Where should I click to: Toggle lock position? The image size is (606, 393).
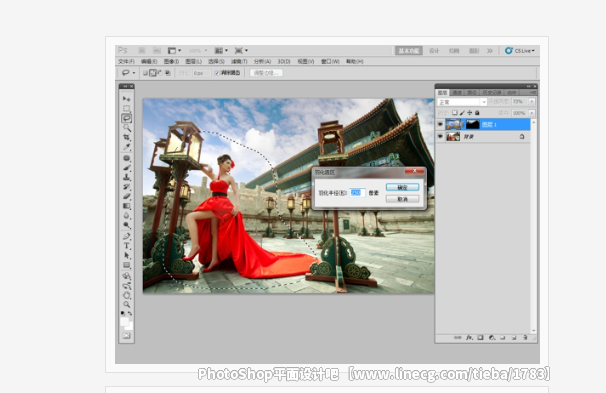[470, 113]
